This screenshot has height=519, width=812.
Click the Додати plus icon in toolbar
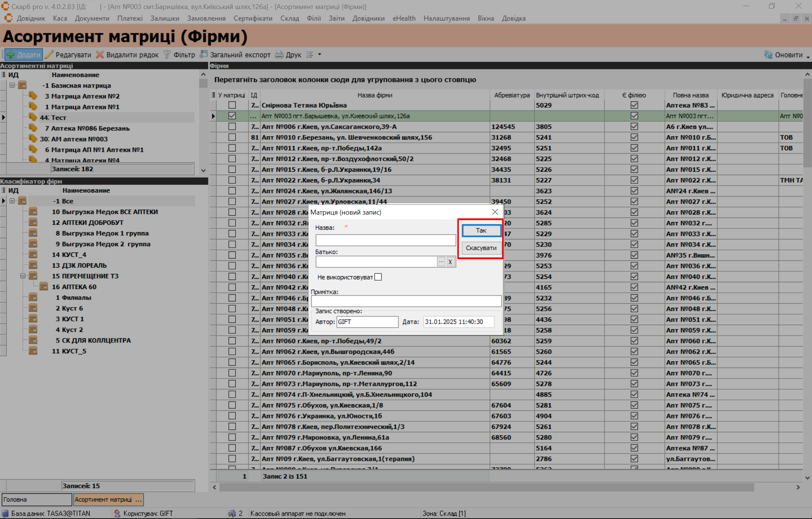point(11,55)
